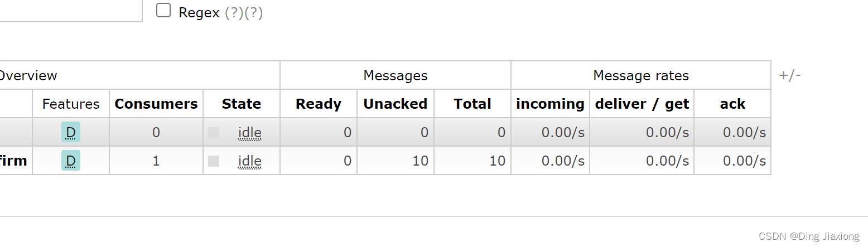
Task: Click the first (?) help link beside Regex
Action: pos(234,13)
